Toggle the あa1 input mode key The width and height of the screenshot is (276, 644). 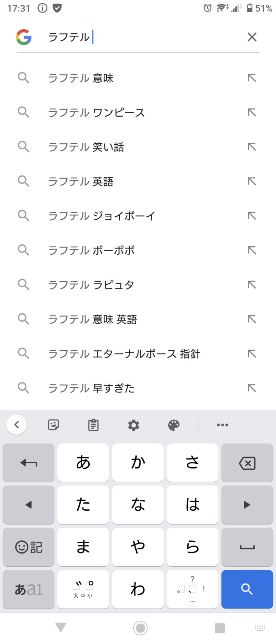[x=28, y=589]
